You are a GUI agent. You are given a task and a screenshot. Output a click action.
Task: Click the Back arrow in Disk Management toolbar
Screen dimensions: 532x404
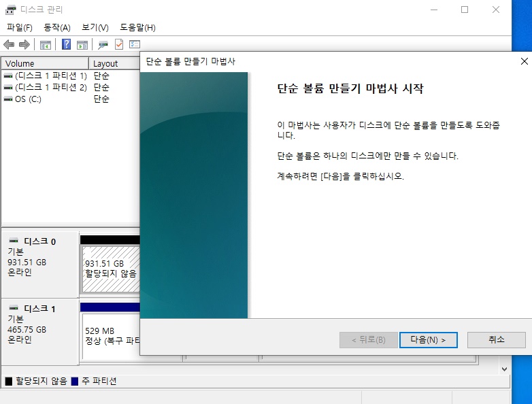[x=8, y=44]
